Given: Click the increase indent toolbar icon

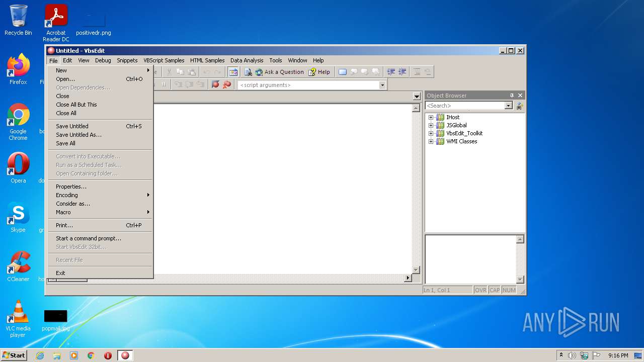Looking at the screenshot, I should [391, 72].
